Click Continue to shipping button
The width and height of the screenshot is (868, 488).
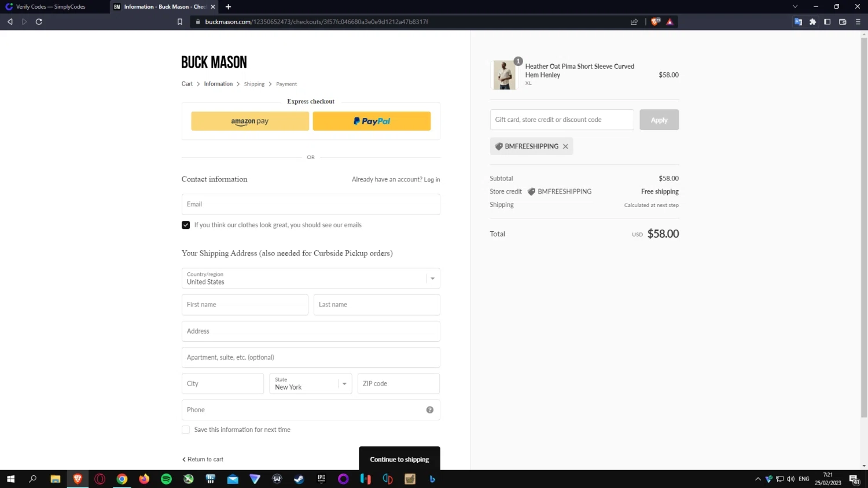(399, 459)
